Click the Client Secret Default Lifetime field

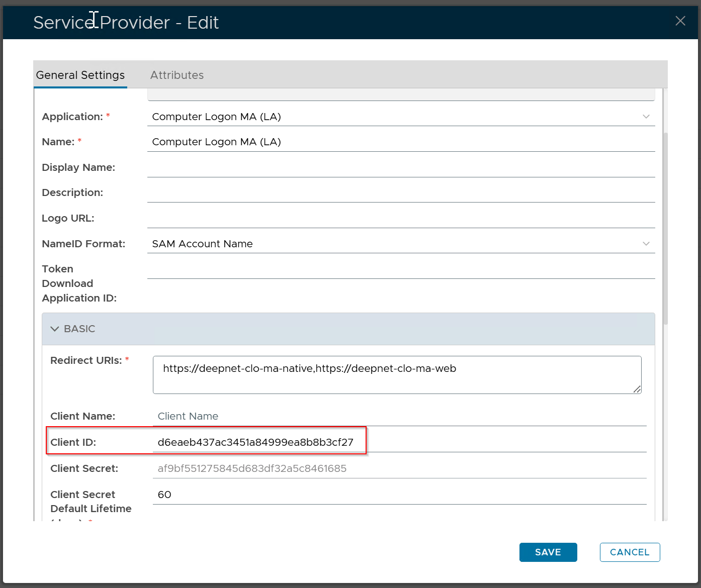click(399, 495)
